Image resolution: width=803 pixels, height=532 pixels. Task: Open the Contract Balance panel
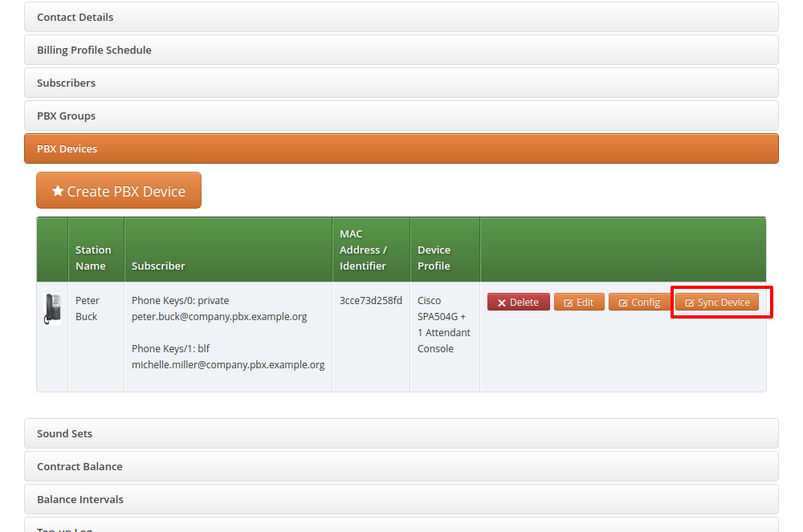[79, 466]
